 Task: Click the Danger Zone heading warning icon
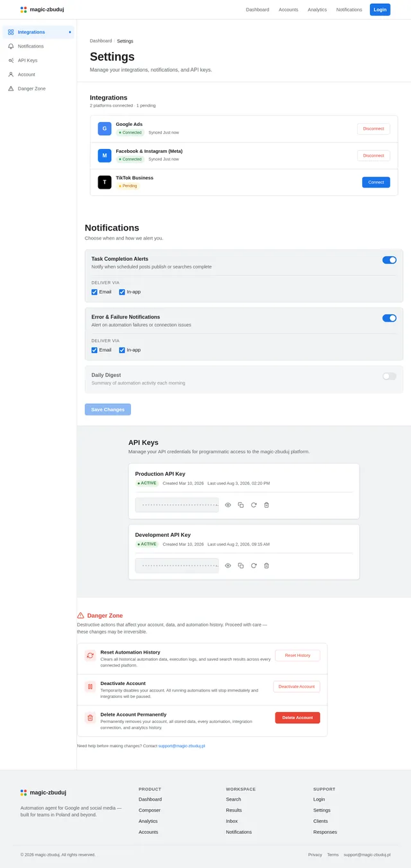click(80, 615)
